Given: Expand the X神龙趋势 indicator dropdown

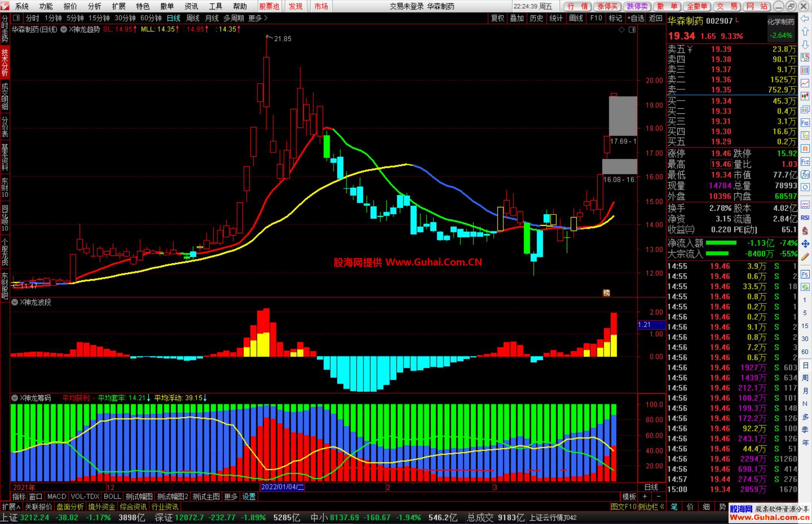Looking at the screenshot, I should click(64, 29).
